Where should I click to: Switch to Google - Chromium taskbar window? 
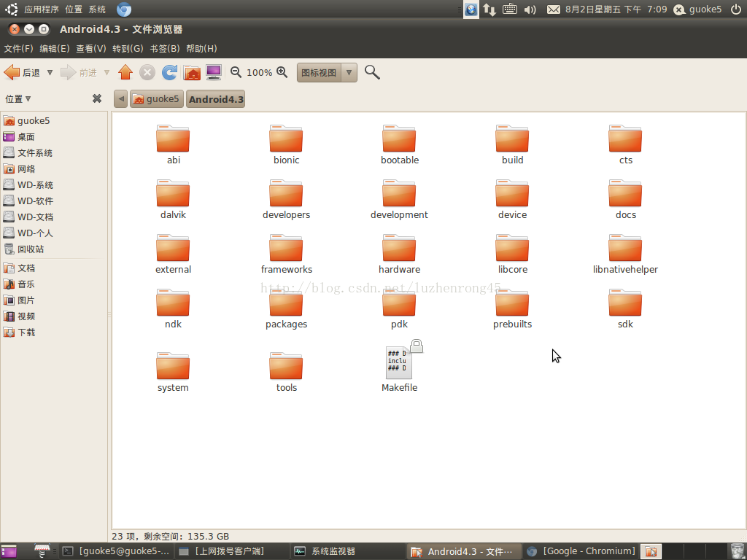click(581, 551)
